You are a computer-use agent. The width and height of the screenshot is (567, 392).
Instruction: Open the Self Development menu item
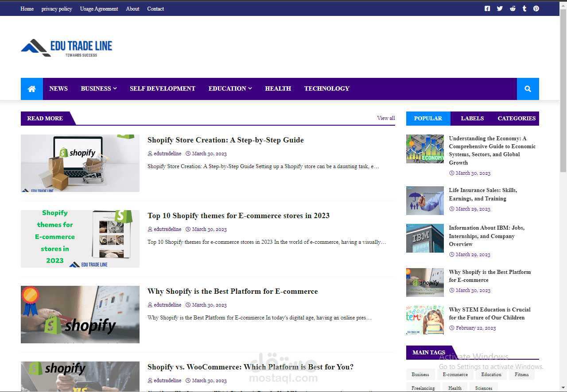(163, 89)
